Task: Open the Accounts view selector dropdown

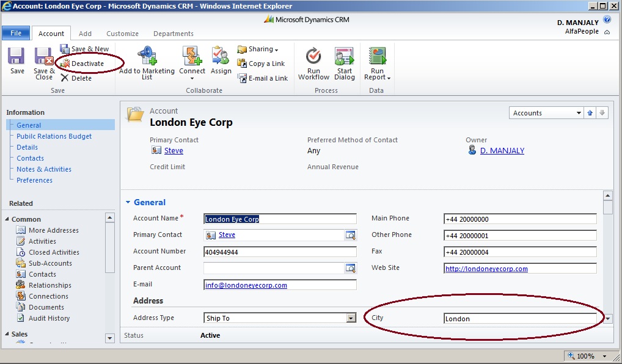Action: click(x=577, y=112)
